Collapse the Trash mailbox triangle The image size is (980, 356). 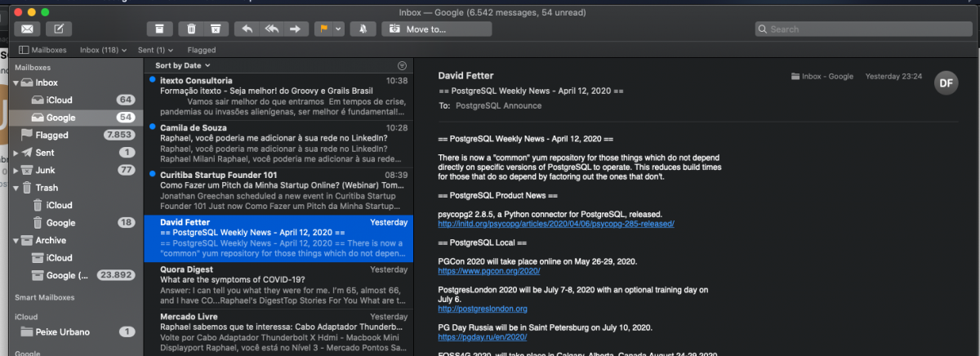16,188
